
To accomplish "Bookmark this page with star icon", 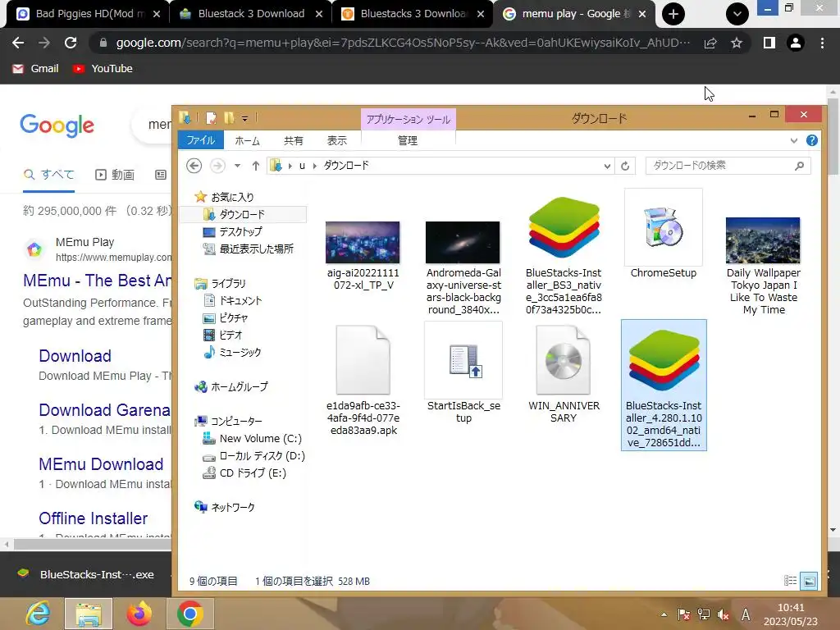I will click(x=737, y=43).
